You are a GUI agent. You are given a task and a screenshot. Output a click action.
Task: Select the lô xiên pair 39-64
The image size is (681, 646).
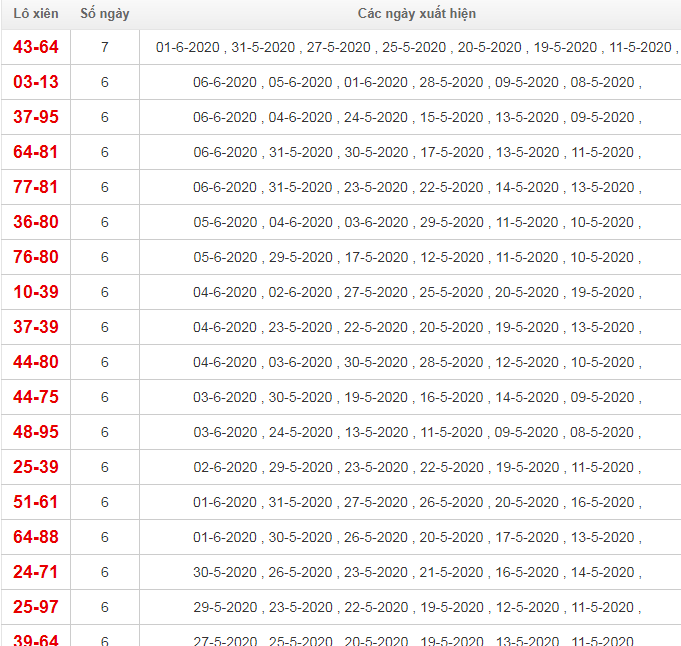(36, 640)
